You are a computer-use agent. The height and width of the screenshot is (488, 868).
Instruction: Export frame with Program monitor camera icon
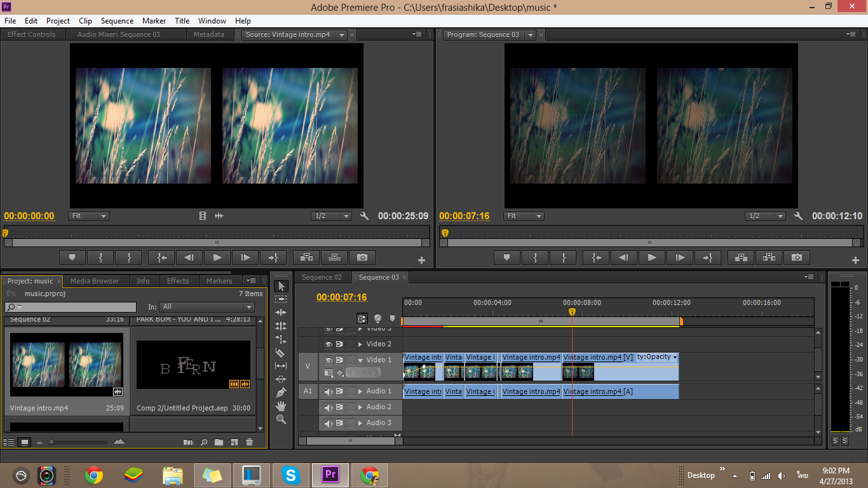coord(797,257)
